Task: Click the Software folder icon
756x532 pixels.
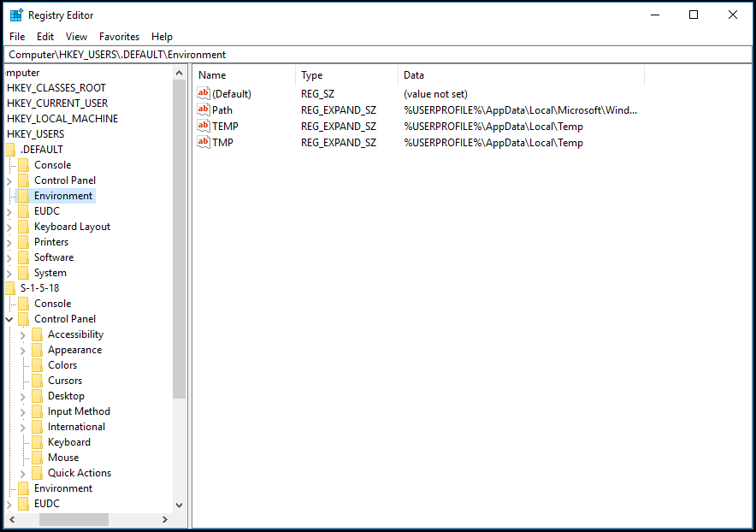Action: (23, 257)
